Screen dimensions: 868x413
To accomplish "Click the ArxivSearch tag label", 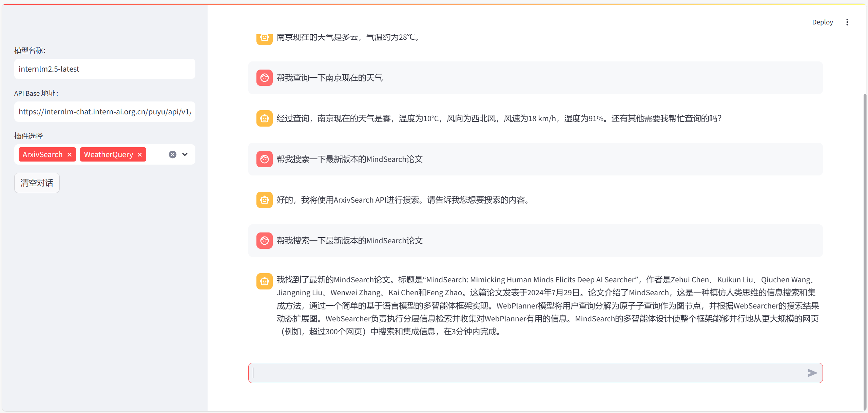I will [x=43, y=155].
